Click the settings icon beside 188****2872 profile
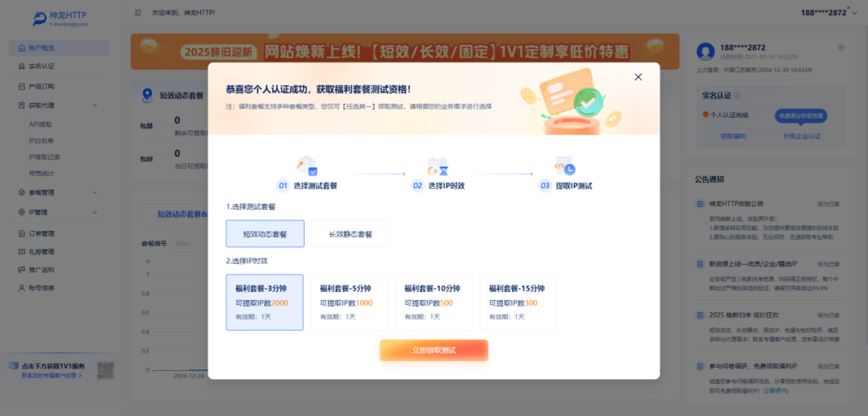The width and height of the screenshot is (868, 416). pyautogui.click(x=841, y=47)
